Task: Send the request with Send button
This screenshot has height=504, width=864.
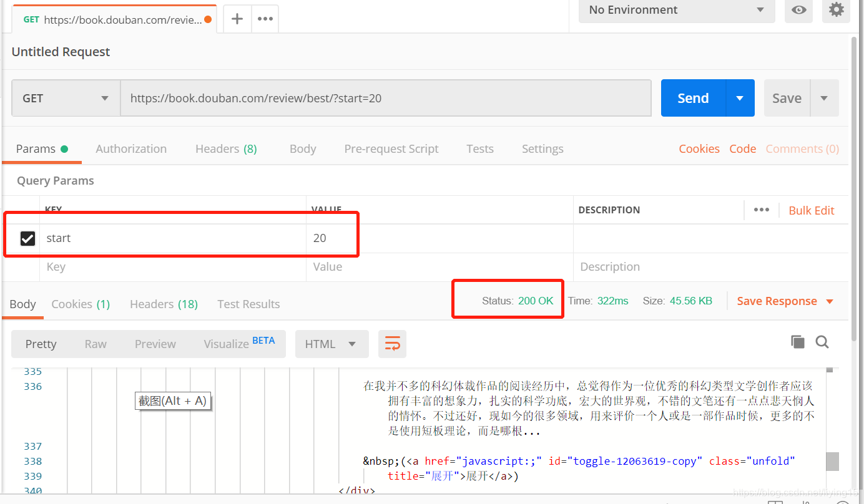Action: coord(693,98)
